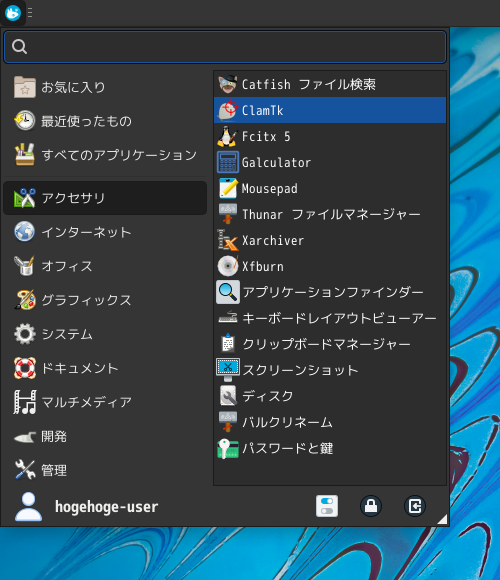500x580 pixels.
Task: Select the お気に入り favorites category
Action: (105, 87)
